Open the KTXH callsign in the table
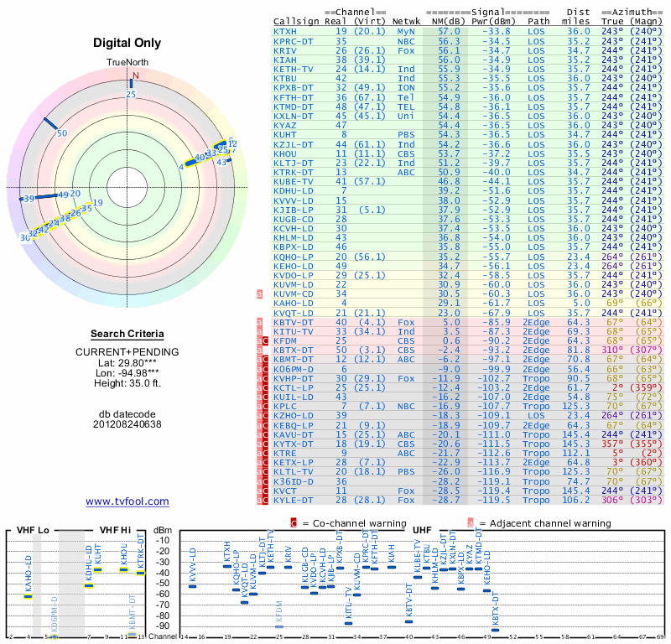 coord(285,31)
